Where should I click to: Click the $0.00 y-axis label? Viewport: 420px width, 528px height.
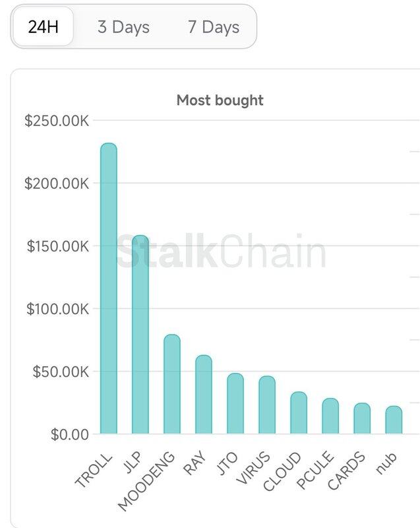pyautogui.click(x=68, y=434)
